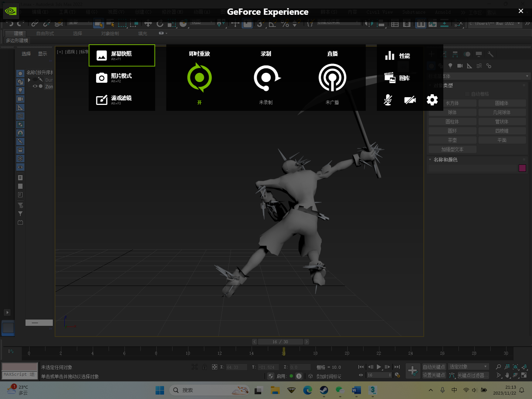Open the Curve Editor toolbar icon
The height and width of the screenshot is (399, 532).
[433, 24]
